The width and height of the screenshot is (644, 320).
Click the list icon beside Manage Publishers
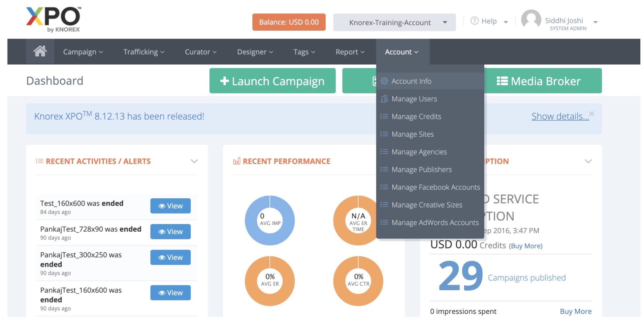tap(384, 169)
